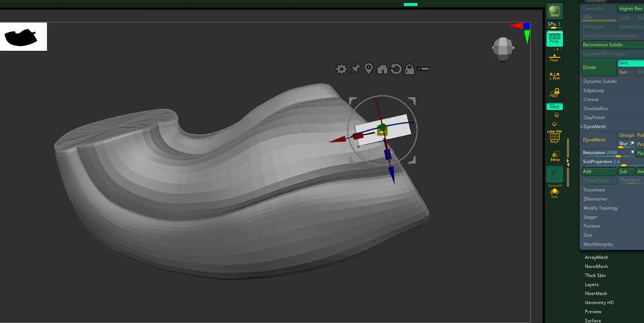Collapse the DynaMesh section header

point(594,127)
